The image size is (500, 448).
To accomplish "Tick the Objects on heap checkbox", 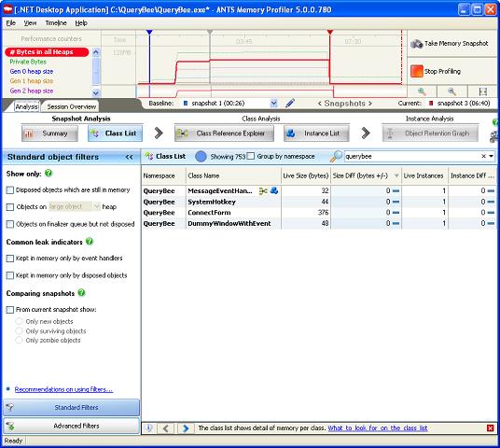I will (x=10, y=207).
